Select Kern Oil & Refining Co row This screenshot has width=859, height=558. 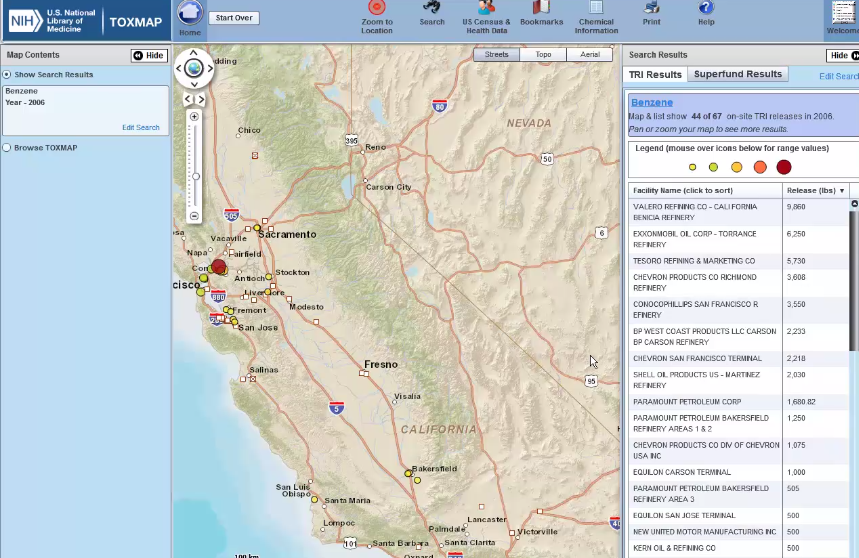coord(738,548)
